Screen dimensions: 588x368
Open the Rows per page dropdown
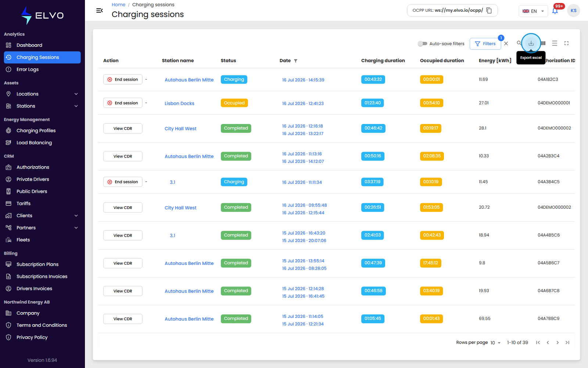495,343
